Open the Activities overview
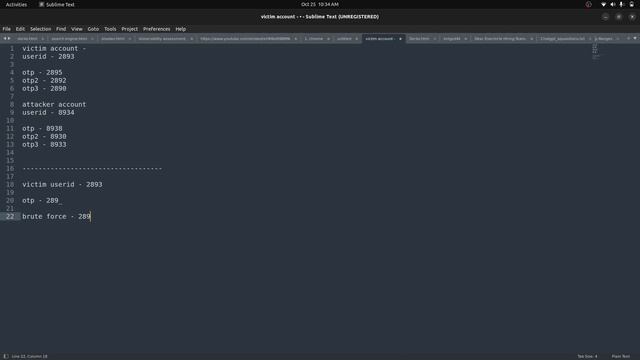The width and height of the screenshot is (640, 360). pos(16,4)
